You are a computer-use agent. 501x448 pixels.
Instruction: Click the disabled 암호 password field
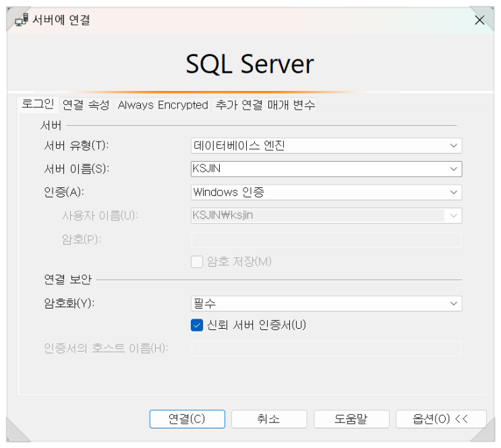pos(326,239)
